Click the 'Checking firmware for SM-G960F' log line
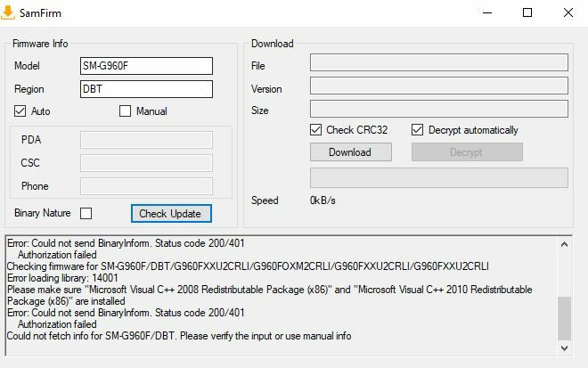This screenshot has width=588, height=368. pos(248,266)
